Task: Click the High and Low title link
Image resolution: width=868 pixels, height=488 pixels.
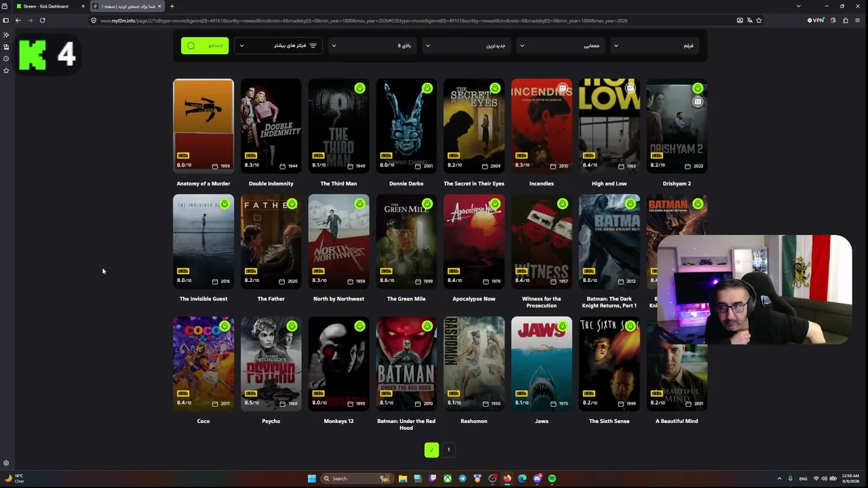Action: (609, 184)
